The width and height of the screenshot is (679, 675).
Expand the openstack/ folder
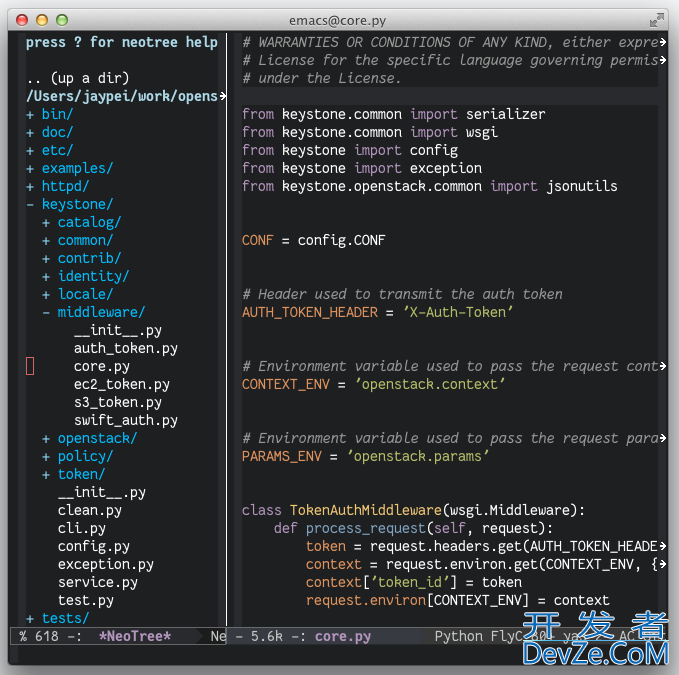click(96, 438)
